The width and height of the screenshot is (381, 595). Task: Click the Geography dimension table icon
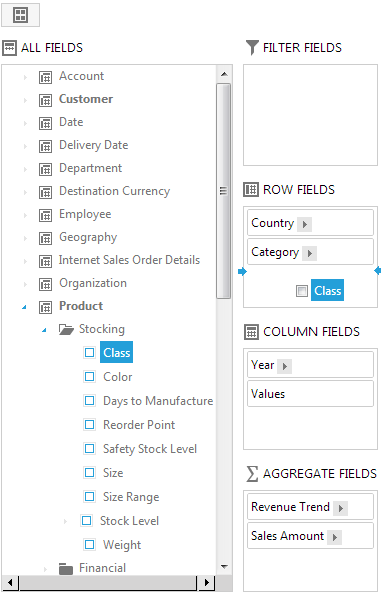46,238
